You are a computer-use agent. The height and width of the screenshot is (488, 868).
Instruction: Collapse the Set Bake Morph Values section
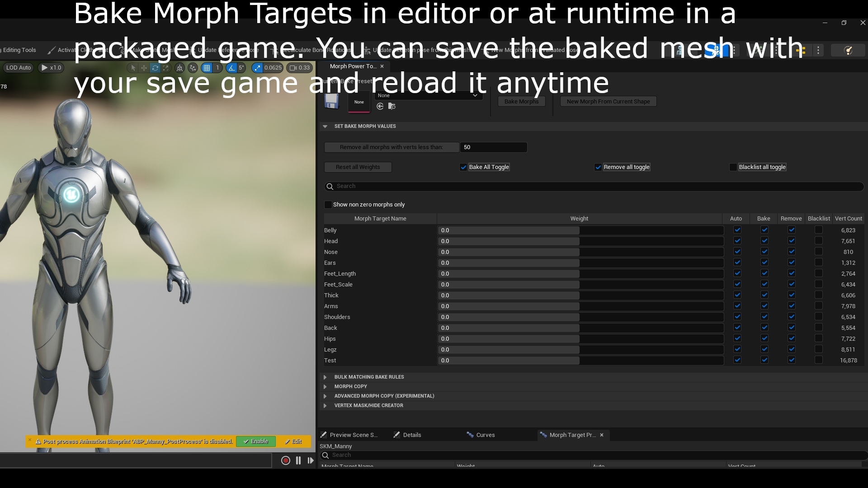click(x=325, y=127)
